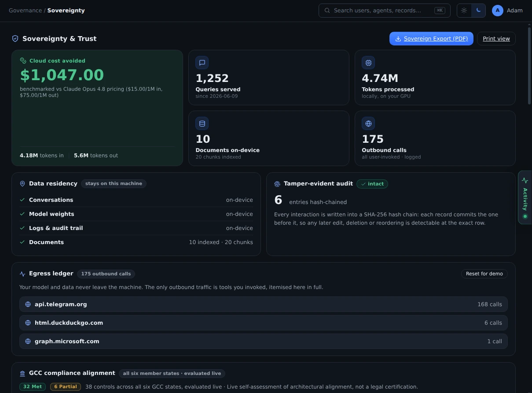Screen dimensions: 532x393
Task: Click the fingerprint icon beside Tamper-evident audit
Action: click(277, 184)
